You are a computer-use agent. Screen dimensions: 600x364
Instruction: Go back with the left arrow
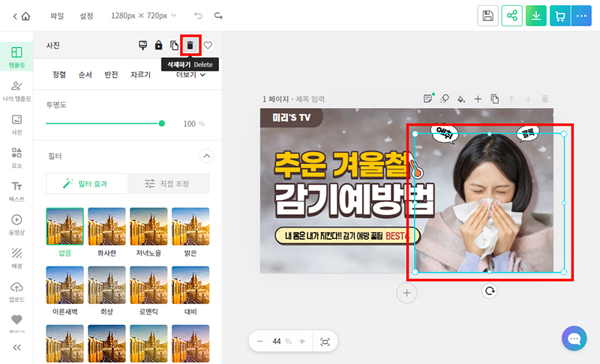(15, 16)
